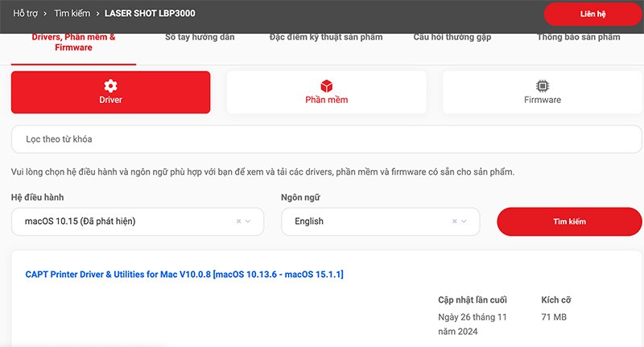Click the Kích cỡ label
This screenshot has width=644, height=347.
click(x=555, y=299)
